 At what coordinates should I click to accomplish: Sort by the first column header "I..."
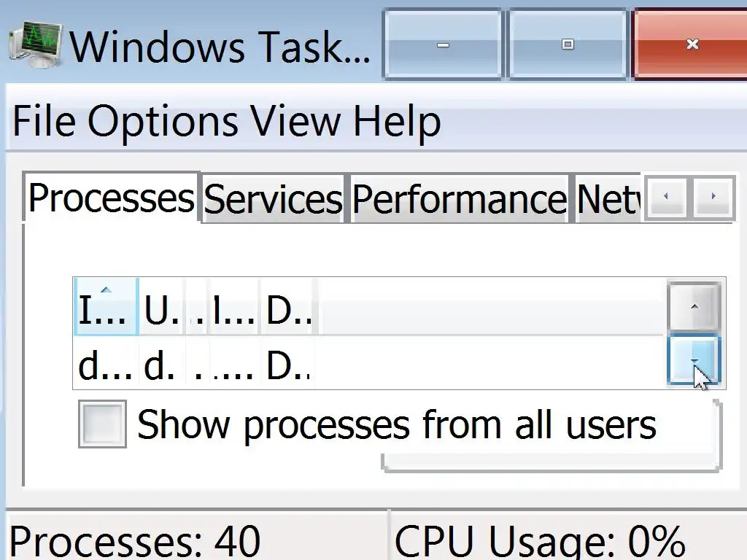106,308
